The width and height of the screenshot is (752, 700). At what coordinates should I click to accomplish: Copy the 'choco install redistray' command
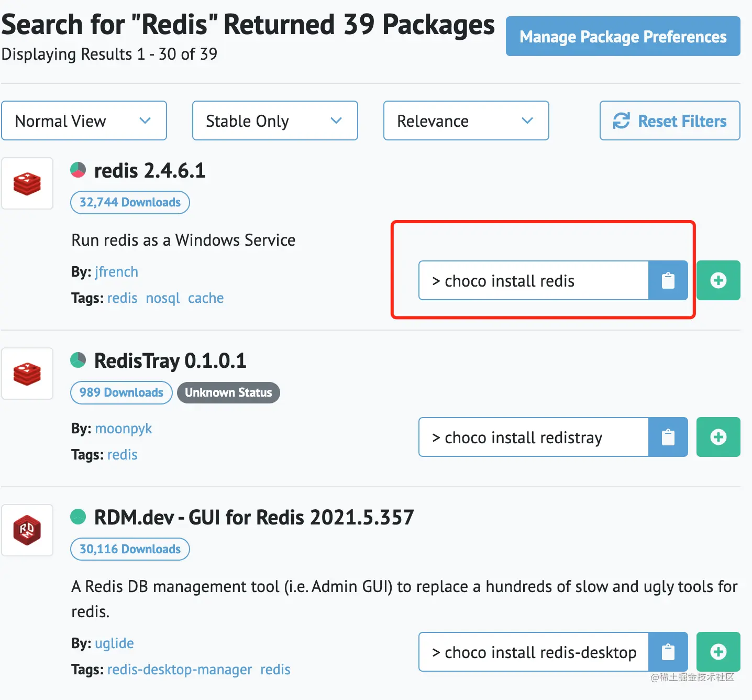pyautogui.click(x=668, y=437)
